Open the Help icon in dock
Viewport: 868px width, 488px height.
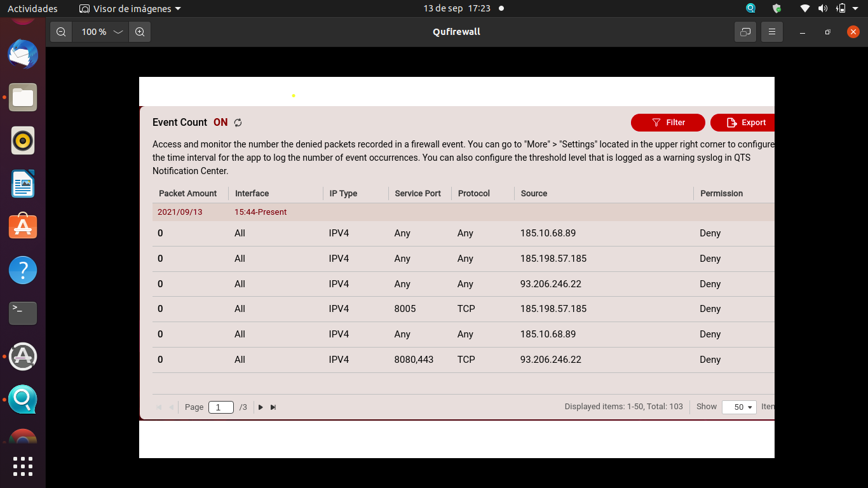pos(23,270)
